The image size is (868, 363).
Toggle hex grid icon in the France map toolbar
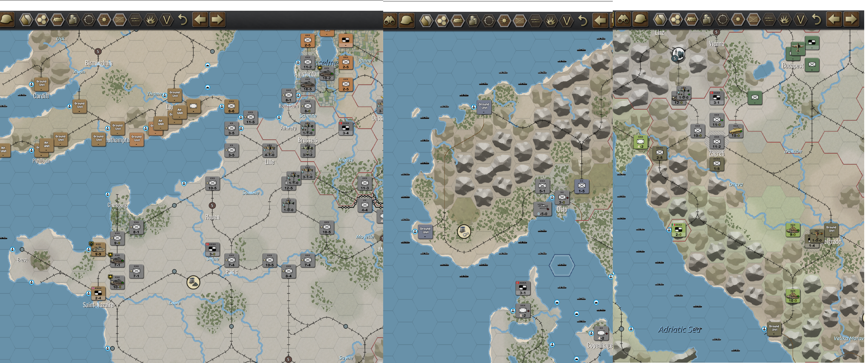pyautogui.click(x=42, y=20)
